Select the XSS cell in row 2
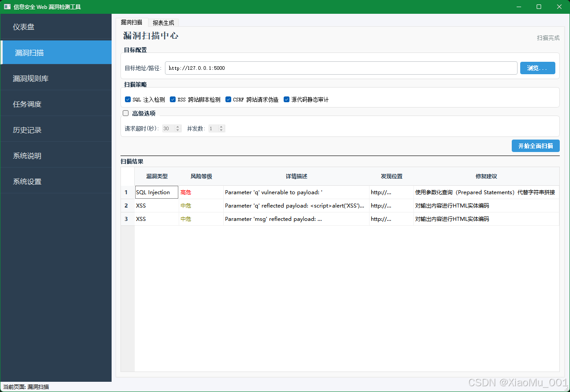This screenshot has height=392, width=570. click(157, 206)
